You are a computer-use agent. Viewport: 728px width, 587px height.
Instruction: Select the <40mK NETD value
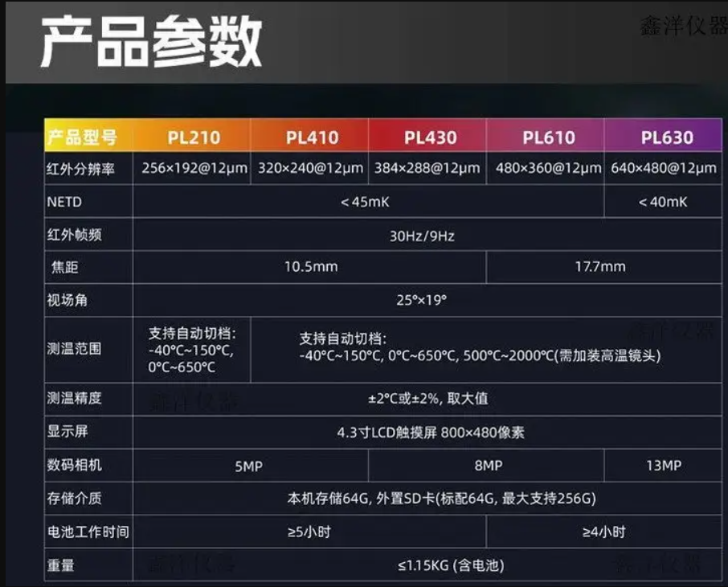(x=663, y=202)
